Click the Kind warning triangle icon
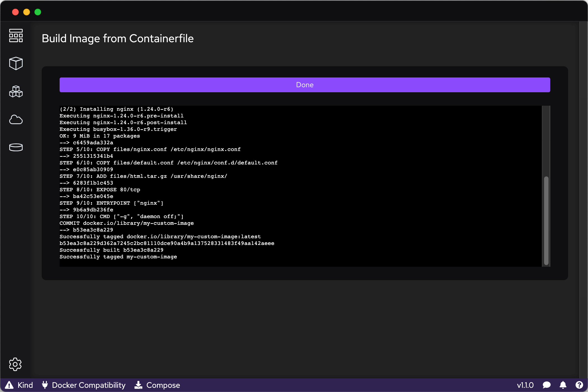588x392 pixels. tap(9, 385)
